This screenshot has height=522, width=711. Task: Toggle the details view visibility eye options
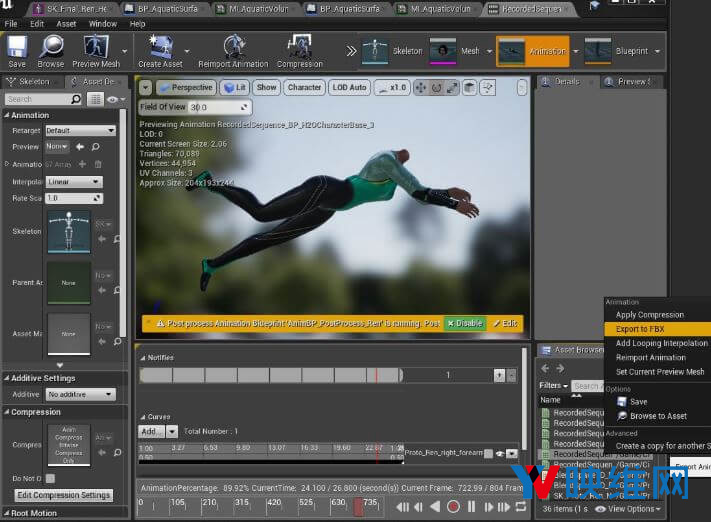[116, 99]
